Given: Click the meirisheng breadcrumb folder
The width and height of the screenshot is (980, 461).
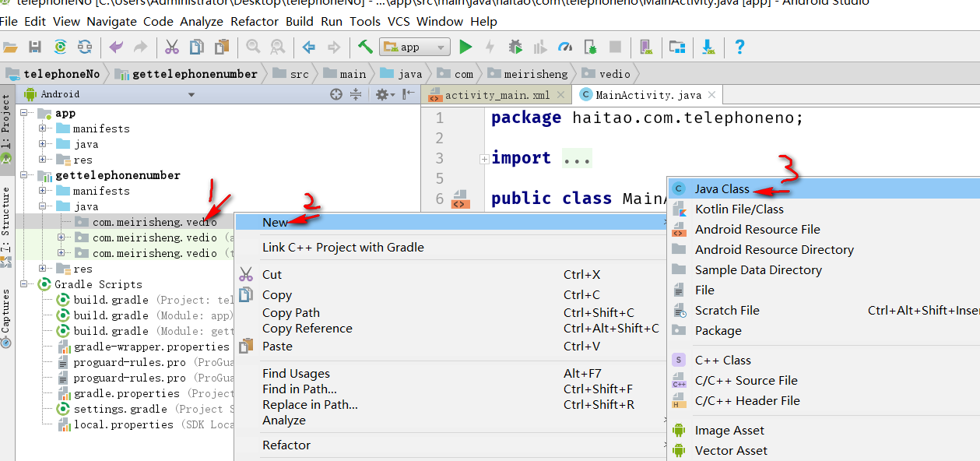Looking at the screenshot, I should 528,74.
